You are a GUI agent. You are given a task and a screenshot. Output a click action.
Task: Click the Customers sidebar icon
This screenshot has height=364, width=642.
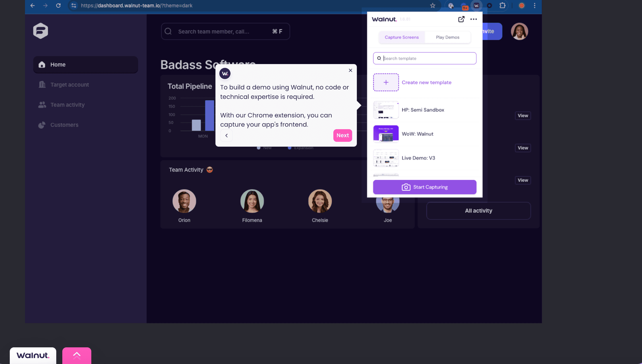point(42,125)
